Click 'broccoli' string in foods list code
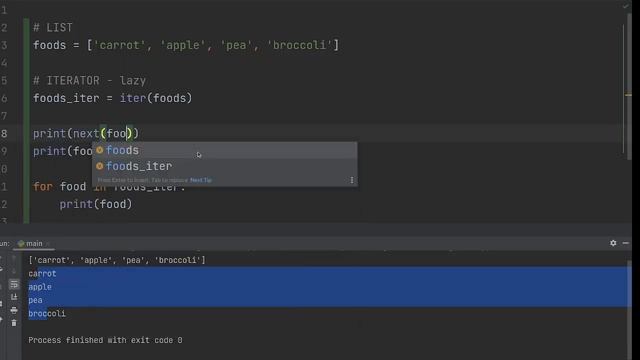 click(x=300, y=45)
